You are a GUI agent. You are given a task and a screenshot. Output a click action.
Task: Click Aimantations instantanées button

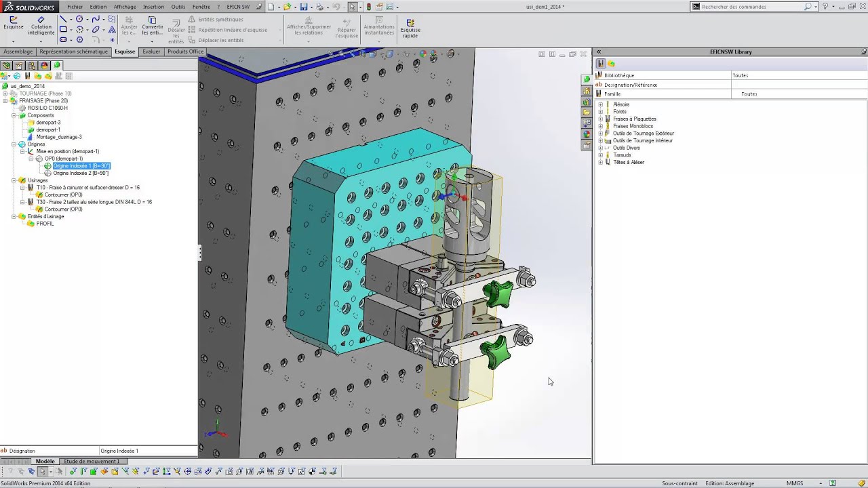(379, 27)
